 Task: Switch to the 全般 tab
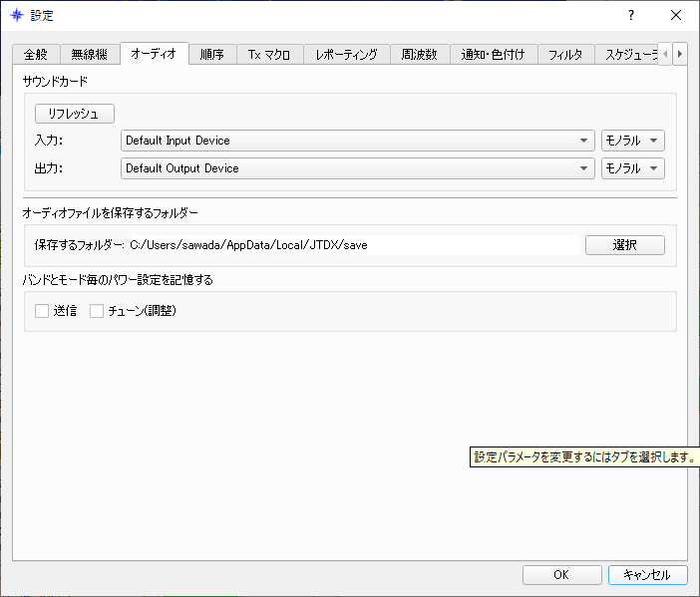click(36, 55)
